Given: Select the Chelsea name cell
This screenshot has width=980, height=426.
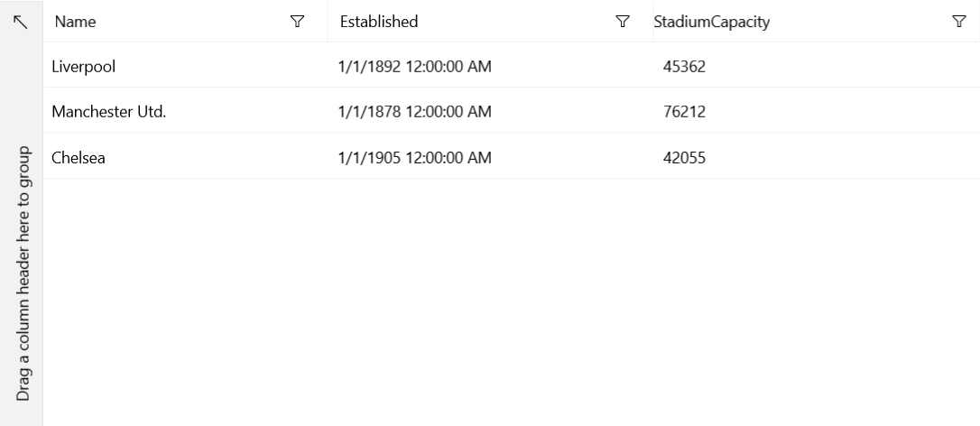Looking at the screenshot, I should point(79,158).
